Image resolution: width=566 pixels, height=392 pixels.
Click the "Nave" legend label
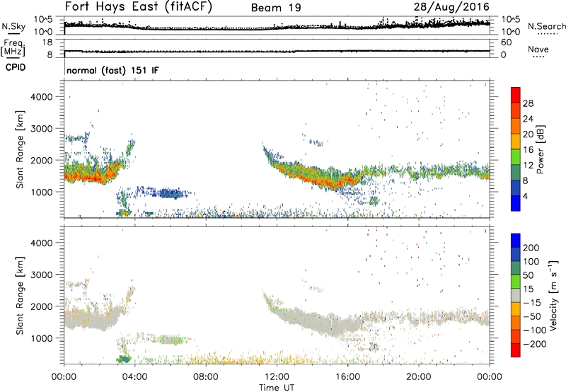(x=538, y=50)
